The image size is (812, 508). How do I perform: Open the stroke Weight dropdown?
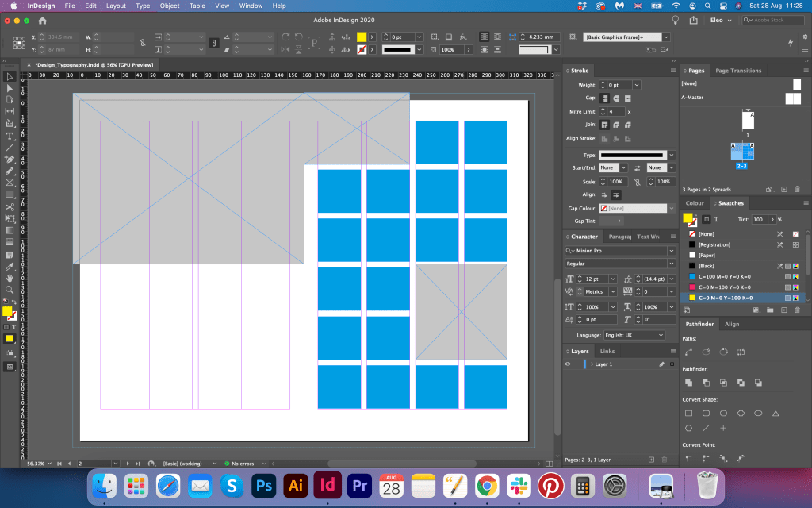[638, 84]
